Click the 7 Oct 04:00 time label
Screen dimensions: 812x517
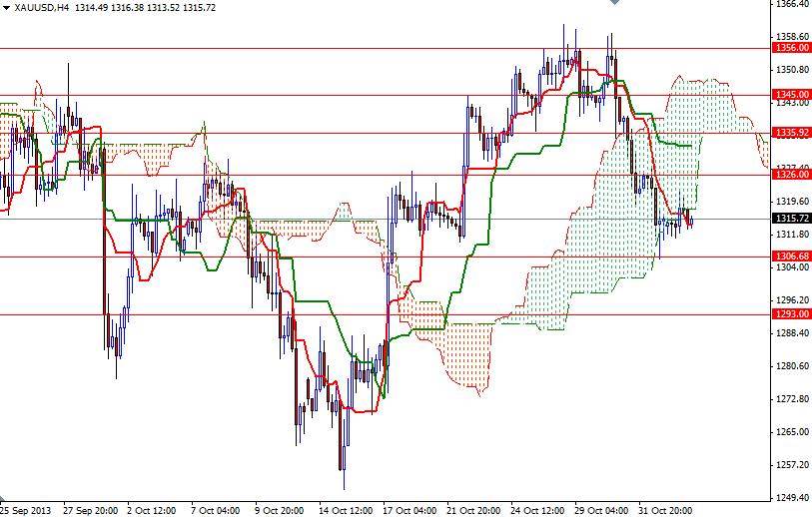pyautogui.click(x=216, y=511)
